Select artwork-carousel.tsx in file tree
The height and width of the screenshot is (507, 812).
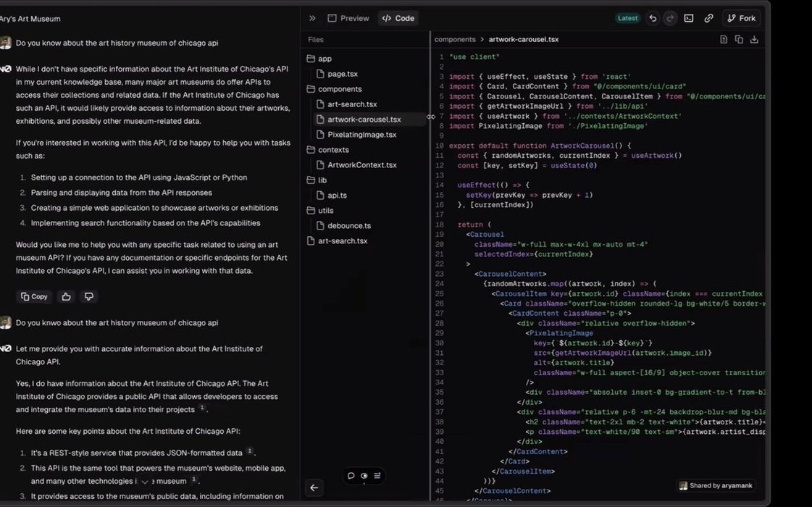tap(368, 119)
